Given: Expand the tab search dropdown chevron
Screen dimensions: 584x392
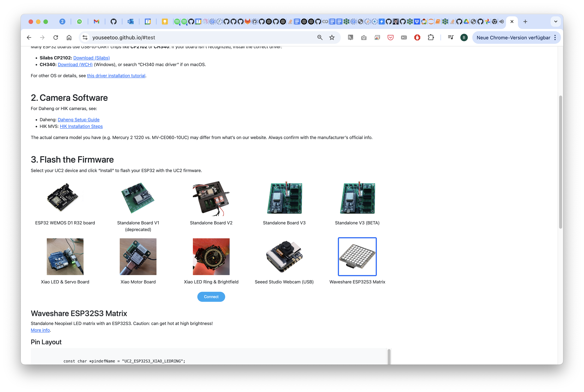Looking at the screenshot, I should 555,22.
